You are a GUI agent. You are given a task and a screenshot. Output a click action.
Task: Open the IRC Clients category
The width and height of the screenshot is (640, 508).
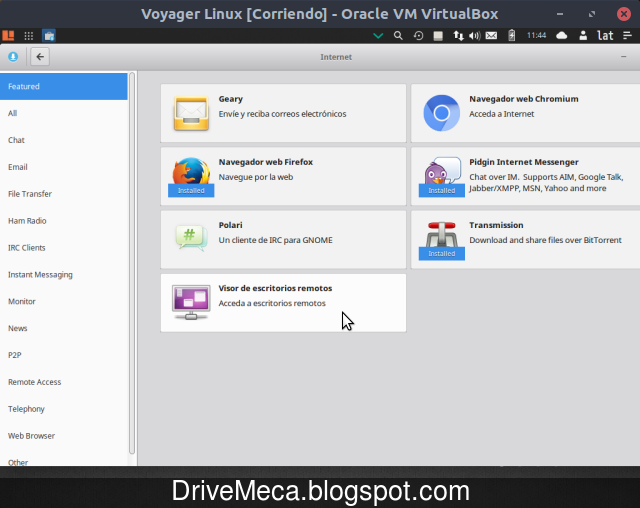pyautogui.click(x=64, y=248)
